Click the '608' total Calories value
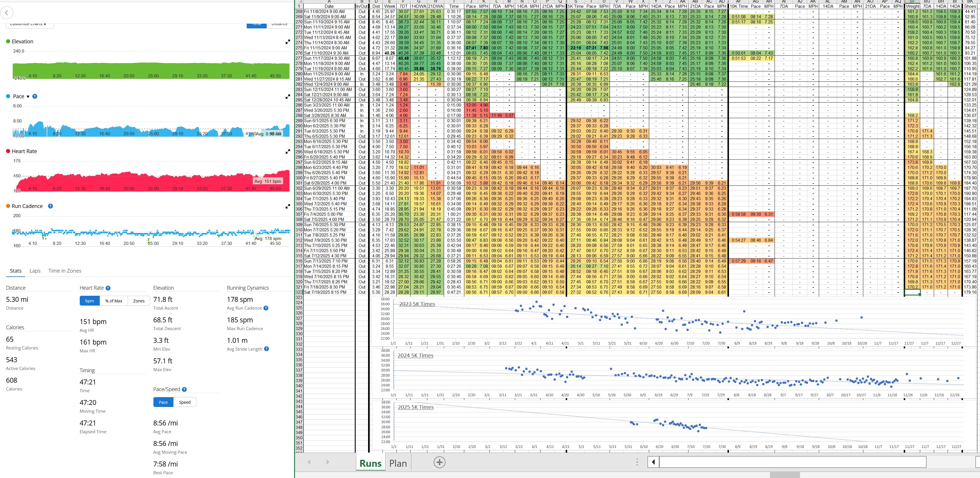The height and width of the screenshot is (478, 980). coord(12,380)
